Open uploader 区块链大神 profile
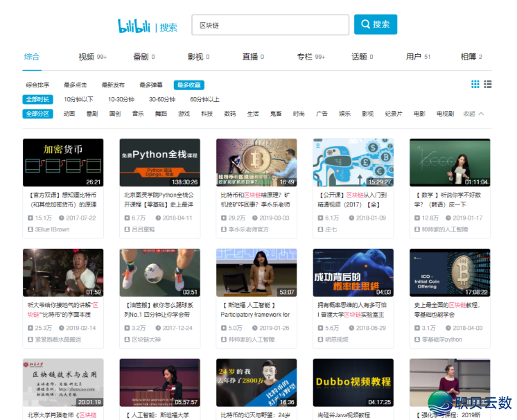The width and height of the screenshot is (517, 420). click(x=146, y=340)
